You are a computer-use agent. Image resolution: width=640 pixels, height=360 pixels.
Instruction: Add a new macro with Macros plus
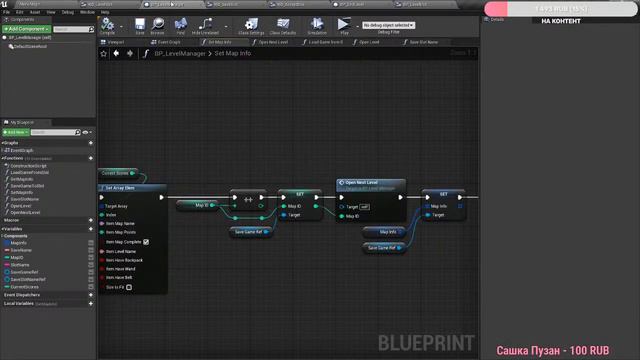click(91, 220)
